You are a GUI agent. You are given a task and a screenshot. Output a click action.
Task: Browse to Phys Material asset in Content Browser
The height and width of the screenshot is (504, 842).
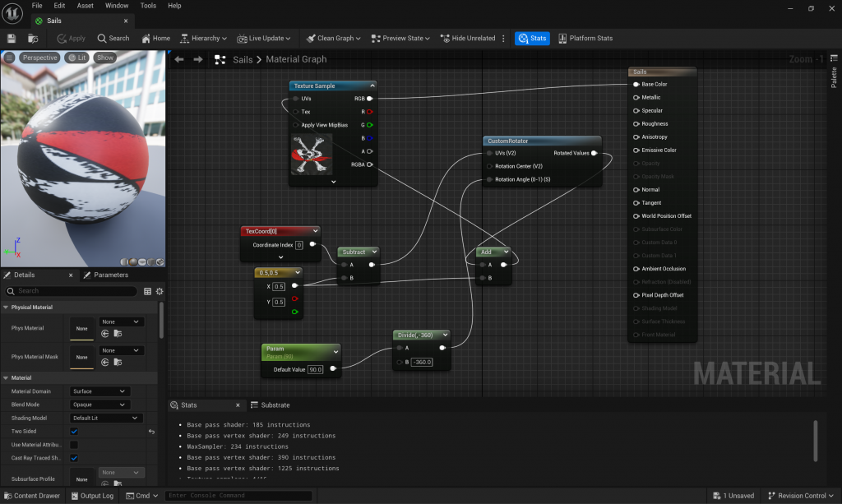click(118, 334)
